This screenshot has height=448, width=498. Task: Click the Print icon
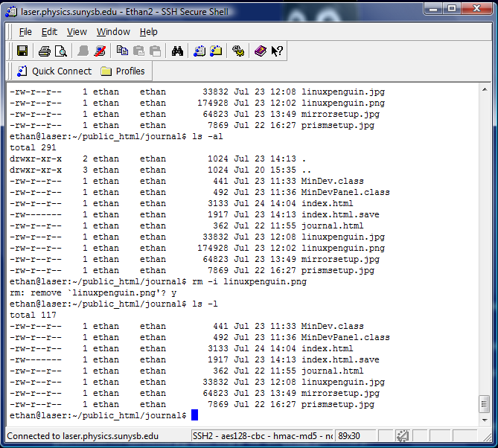click(44, 51)
